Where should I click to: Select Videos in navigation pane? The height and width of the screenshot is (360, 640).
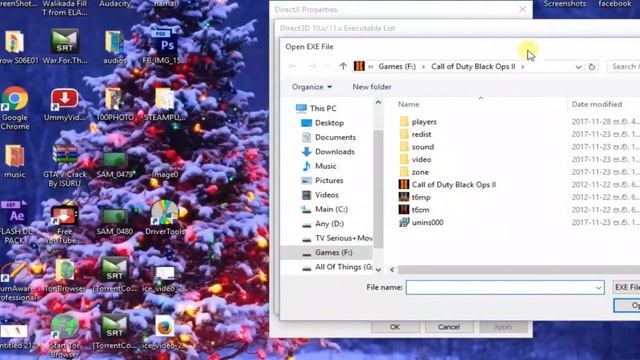tap(320, 195)
